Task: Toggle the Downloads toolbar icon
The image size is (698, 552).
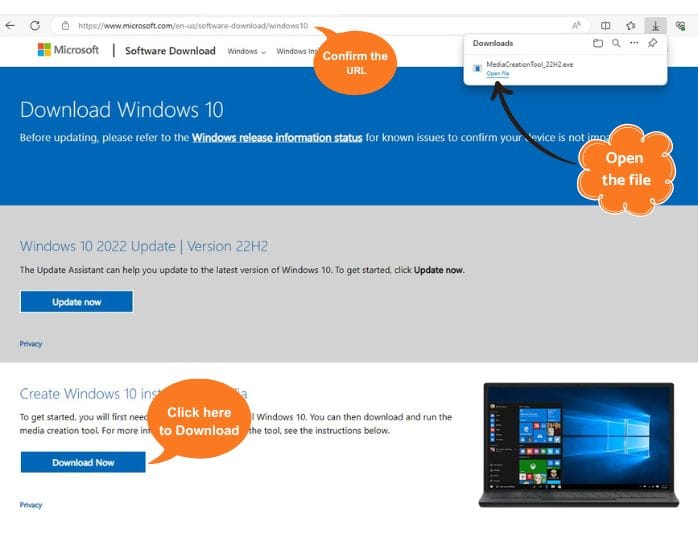Action: click(x=655, y=26)
